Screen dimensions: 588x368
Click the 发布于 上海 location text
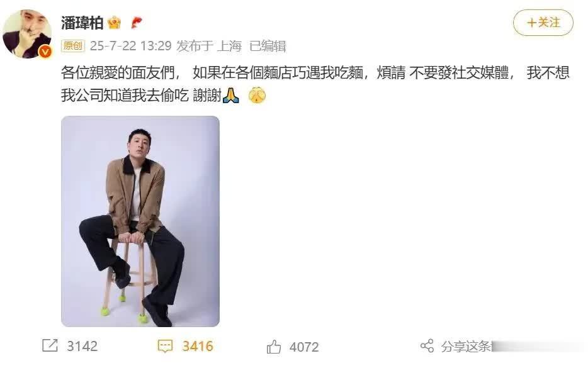click(x=209, y=46)
